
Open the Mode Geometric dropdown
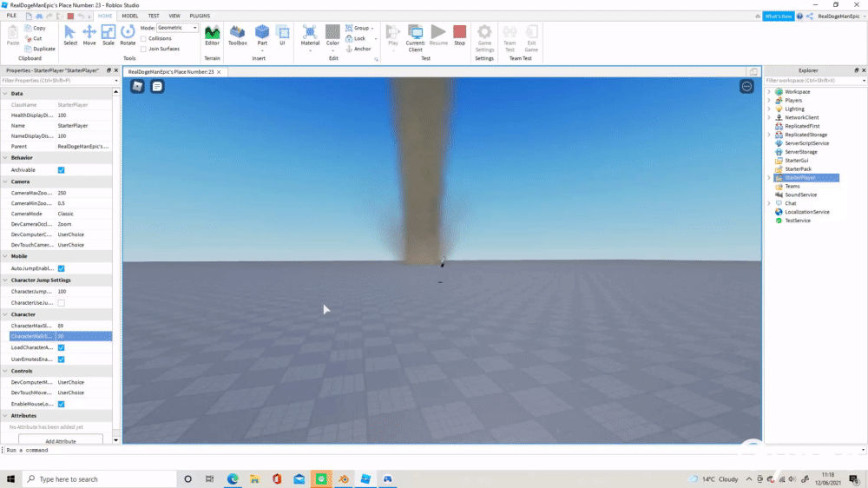click(177, 28)
